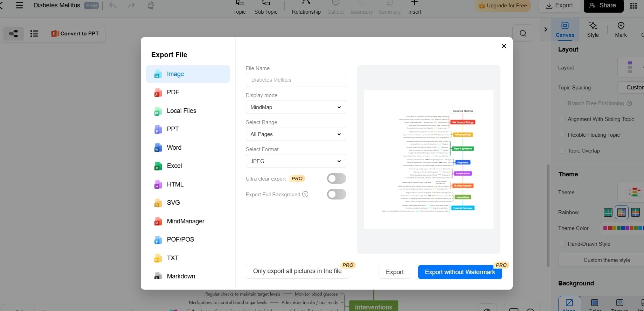Image resolution: width=644 pixels, height=311 pixels.
Task: Click the mind map preview thumbnail
Action: point(429,160)
